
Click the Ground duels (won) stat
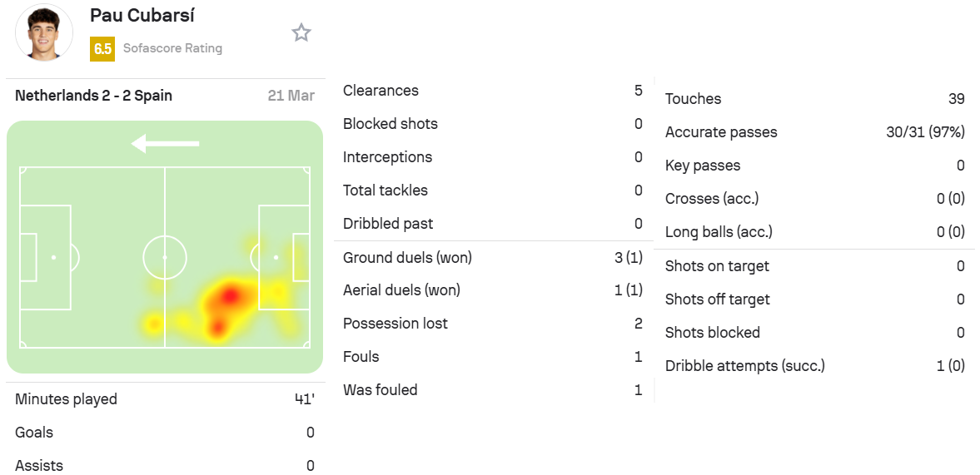tap(493, 257)
